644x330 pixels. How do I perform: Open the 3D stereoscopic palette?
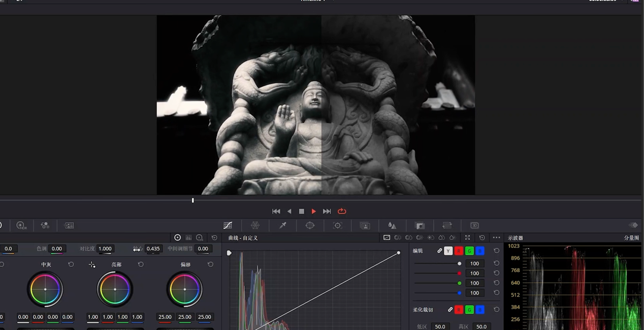[474, 225]
